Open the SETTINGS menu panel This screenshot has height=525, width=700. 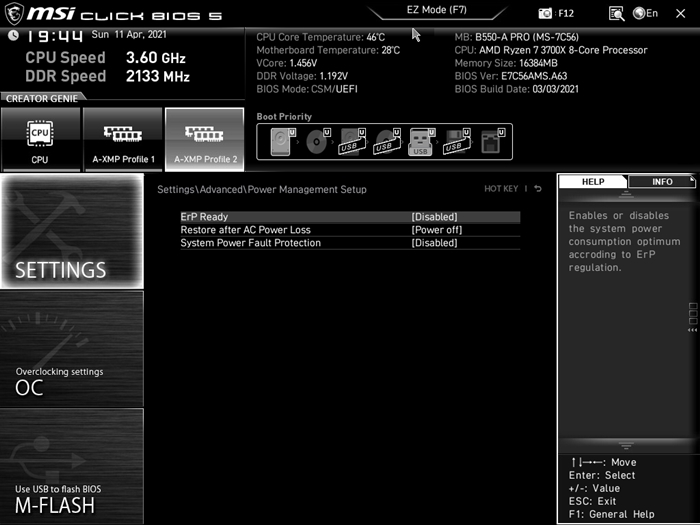tap(72, 231)
